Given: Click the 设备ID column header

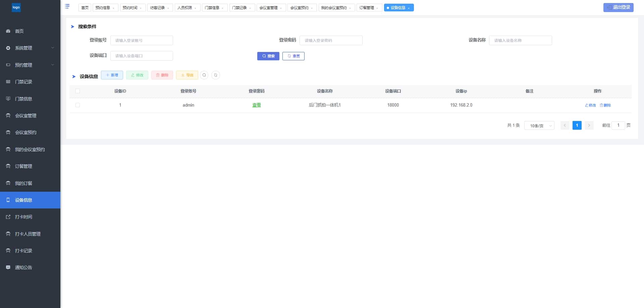Looking at the screenshot, I should [120, 91].
